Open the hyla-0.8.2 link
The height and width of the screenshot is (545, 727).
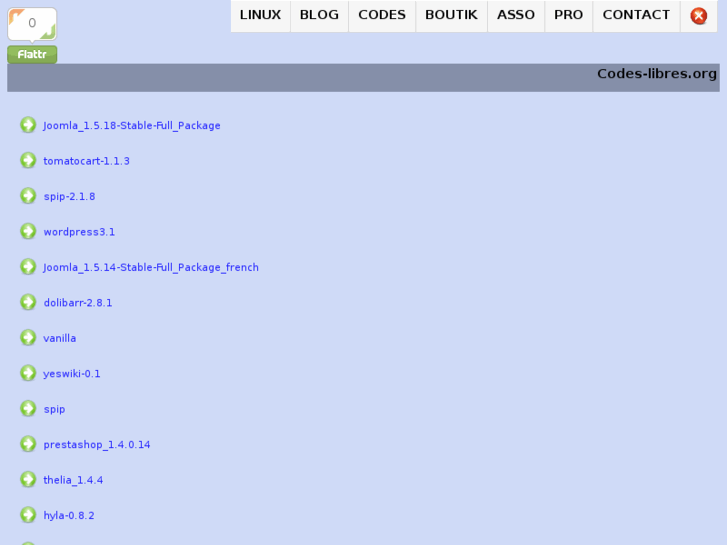69,516
